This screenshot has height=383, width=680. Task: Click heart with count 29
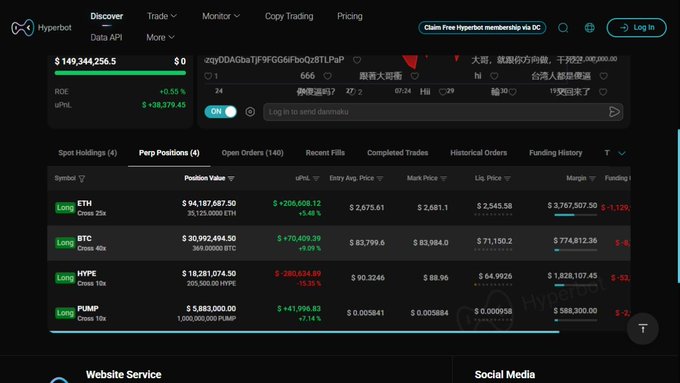[x=442, y=92]
